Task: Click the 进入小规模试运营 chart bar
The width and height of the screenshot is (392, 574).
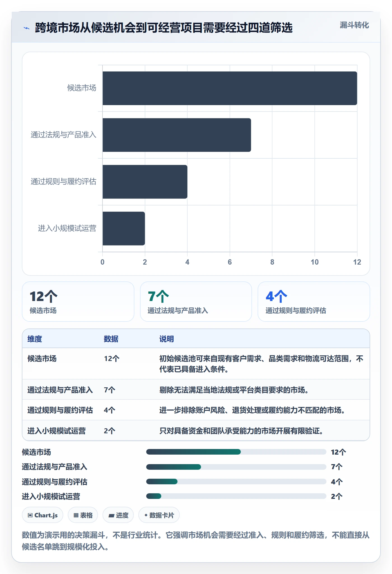Action: point(124,228)
